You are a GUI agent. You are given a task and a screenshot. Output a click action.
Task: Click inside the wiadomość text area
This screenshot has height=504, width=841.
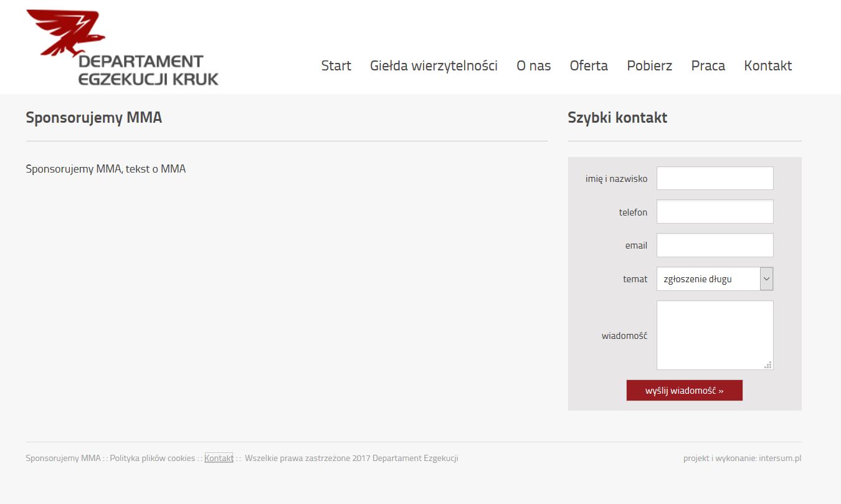point(715,335)
